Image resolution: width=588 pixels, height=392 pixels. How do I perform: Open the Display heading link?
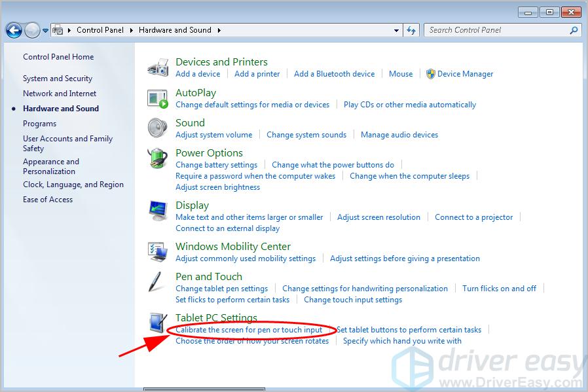pyautogui.click(x=192, y=205)
